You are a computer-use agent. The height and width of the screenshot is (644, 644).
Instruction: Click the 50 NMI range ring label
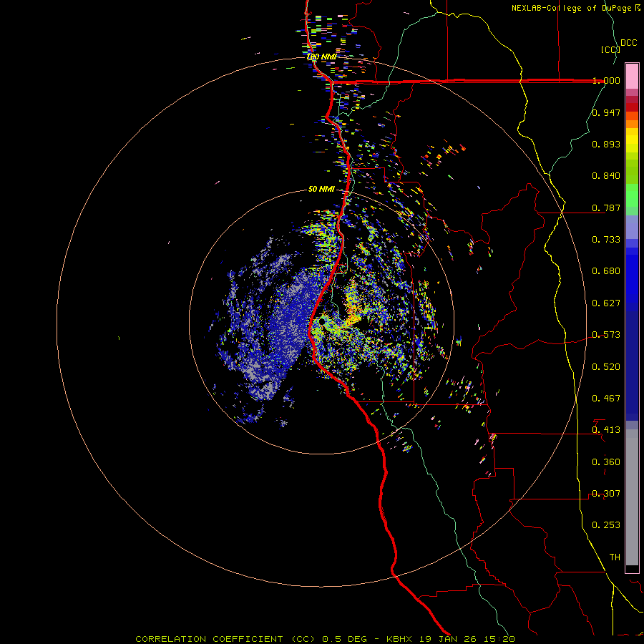pyautogui.click(x=321, y=189)
